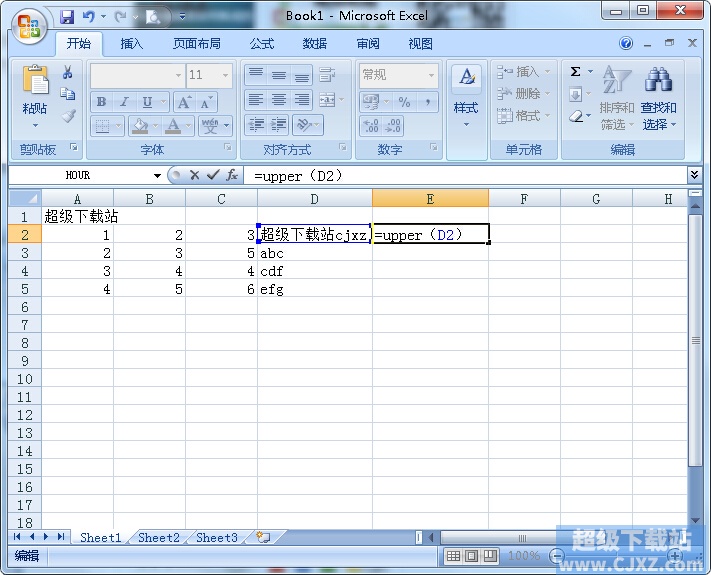
Task: Open the Font dialog launcher
Action: [228, 147]
